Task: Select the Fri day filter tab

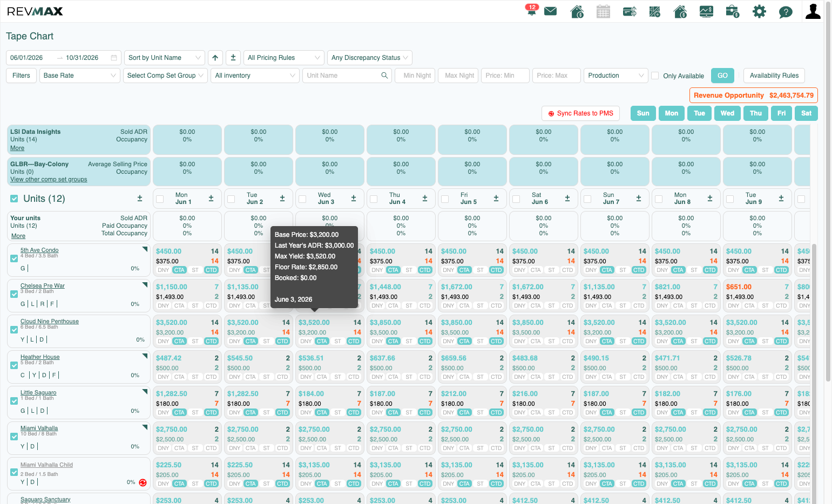Action: click(x=781, y=113)
